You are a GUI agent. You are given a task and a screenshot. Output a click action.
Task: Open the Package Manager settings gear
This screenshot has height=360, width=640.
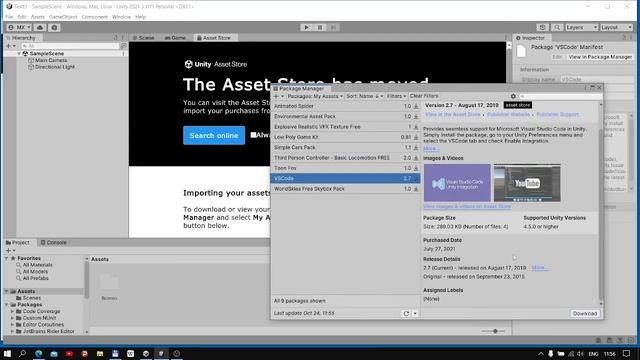513,96
